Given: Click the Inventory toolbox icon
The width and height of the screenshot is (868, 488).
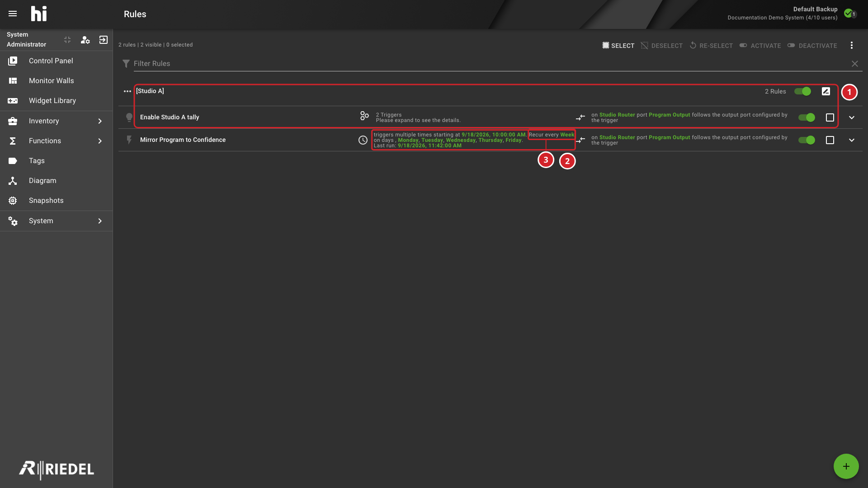Looking at the screenshot, I should [x=13, y=121].
